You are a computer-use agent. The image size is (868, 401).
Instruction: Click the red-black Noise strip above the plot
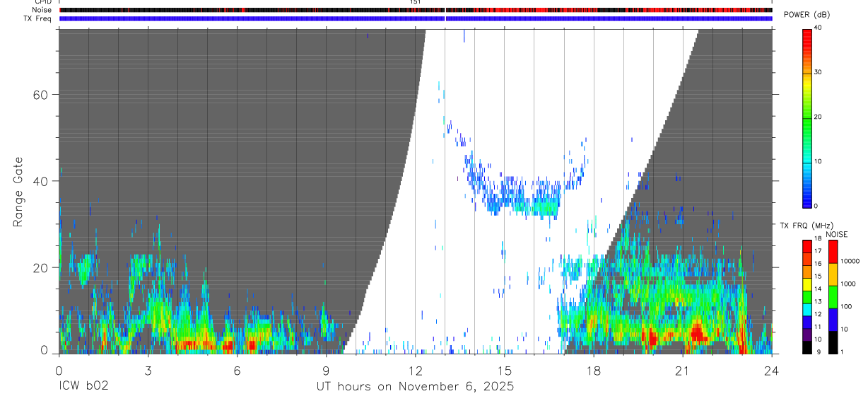(416, 11)
